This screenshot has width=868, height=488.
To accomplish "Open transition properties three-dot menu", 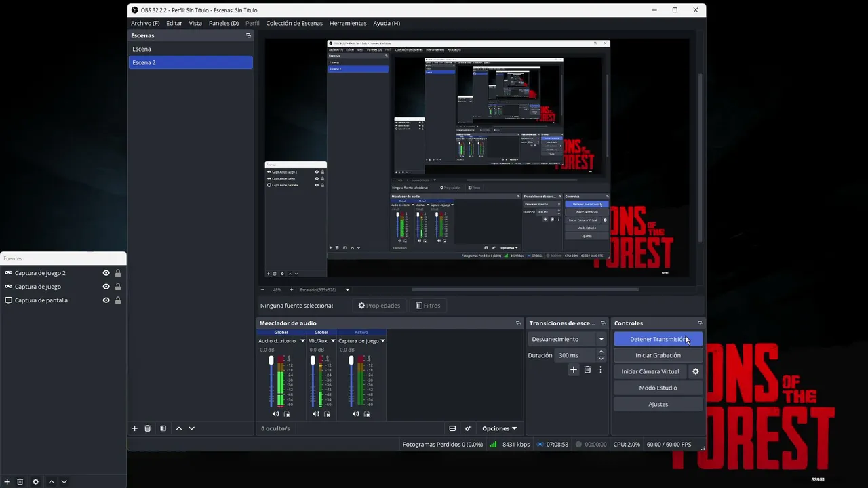I will tap(600, 370).
